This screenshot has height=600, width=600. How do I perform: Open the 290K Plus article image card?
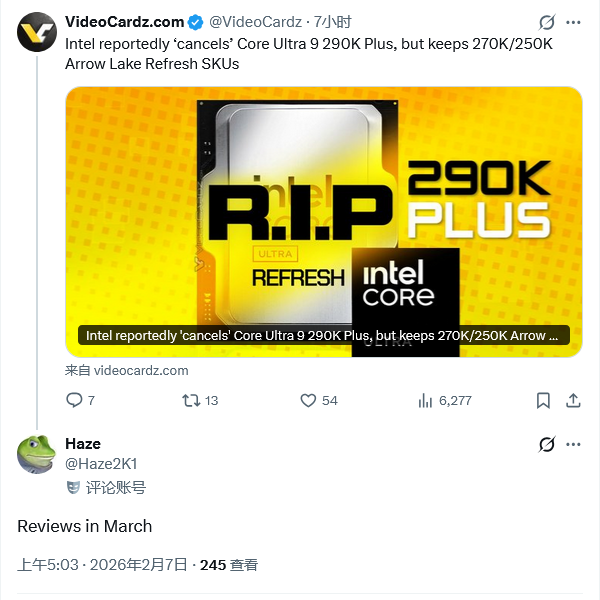[x=324, y=220]
